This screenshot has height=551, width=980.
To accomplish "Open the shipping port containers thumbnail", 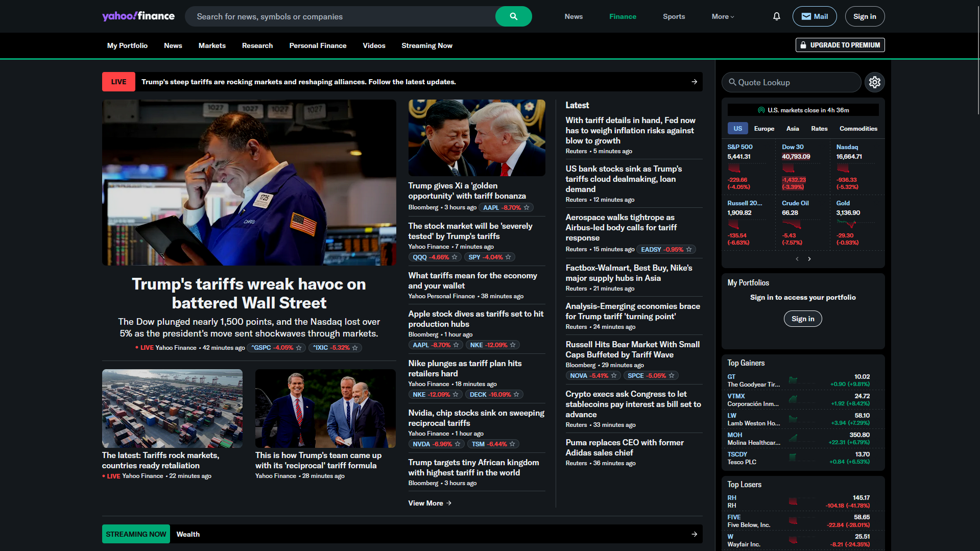I will pyautogui.click(x=172, y=409).
